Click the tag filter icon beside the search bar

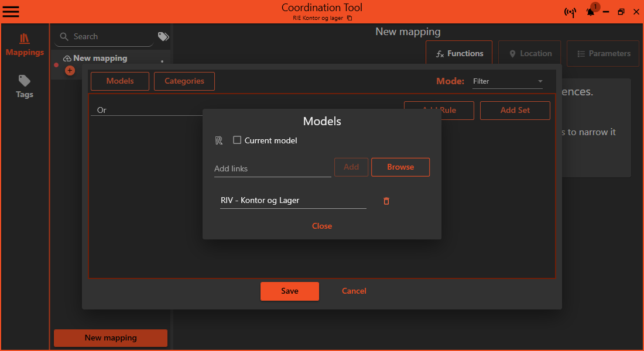point(162,36)
